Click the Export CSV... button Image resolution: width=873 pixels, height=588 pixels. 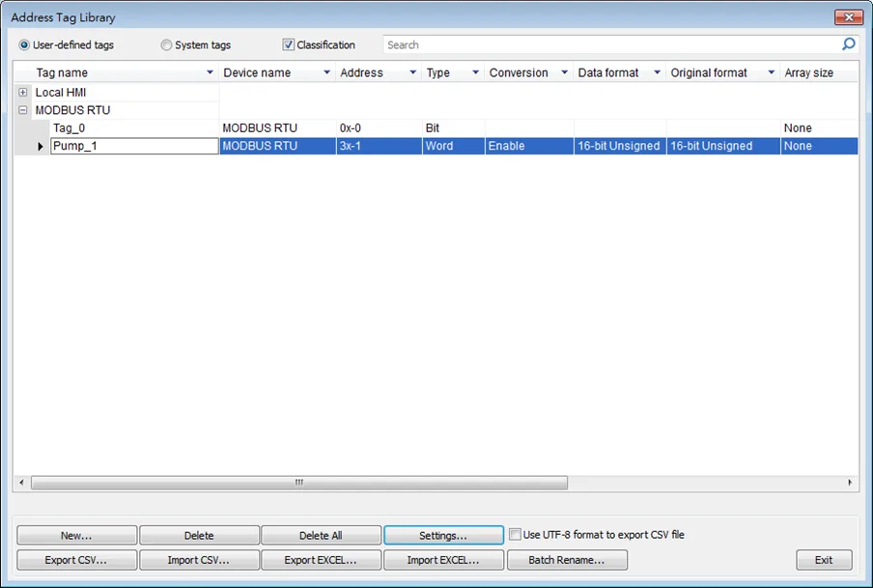coord(77,560)
